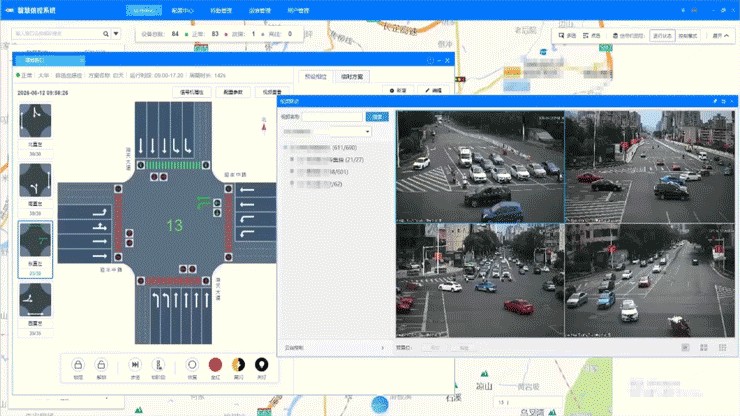Screen dimensions: 740x416
Task: Click the pin icon in video window title bar
Action: coord(715,101)
